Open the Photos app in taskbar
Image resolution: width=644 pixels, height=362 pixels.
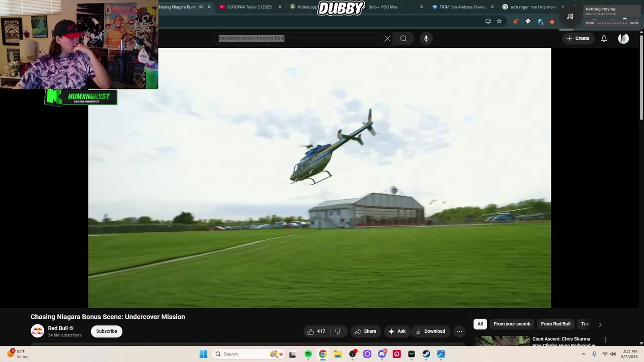point(441,354)
